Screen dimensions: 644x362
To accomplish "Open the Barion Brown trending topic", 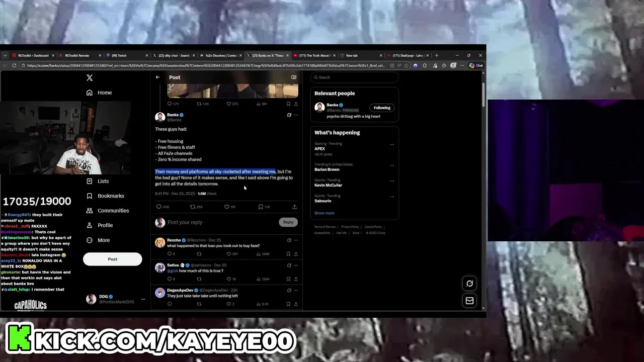I will click(327, 169).
